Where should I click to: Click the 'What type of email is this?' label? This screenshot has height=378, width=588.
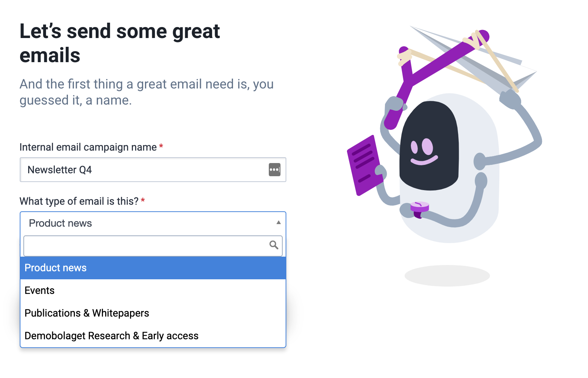tap(79, 201)
